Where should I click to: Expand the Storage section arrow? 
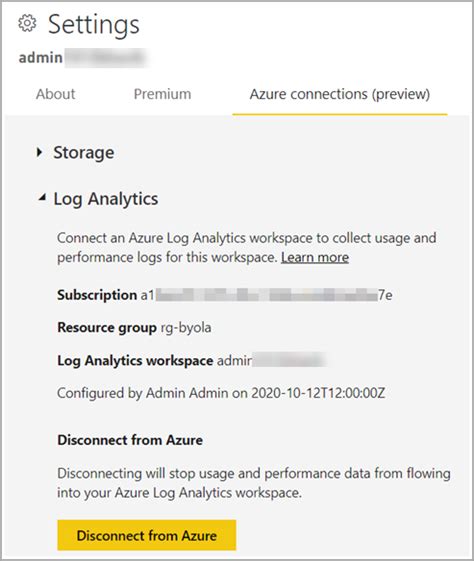[40, 152]
